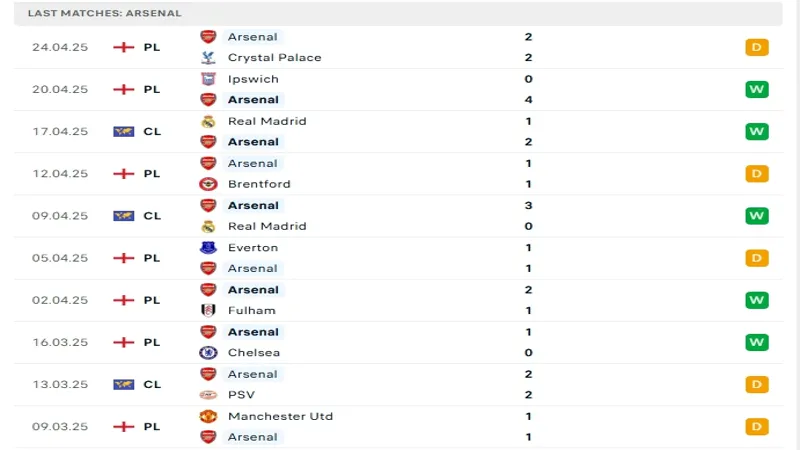Click the Champions League icon beside 13.03.25
The width and height of the screenshot is (800, 450).
pos(124,384)
